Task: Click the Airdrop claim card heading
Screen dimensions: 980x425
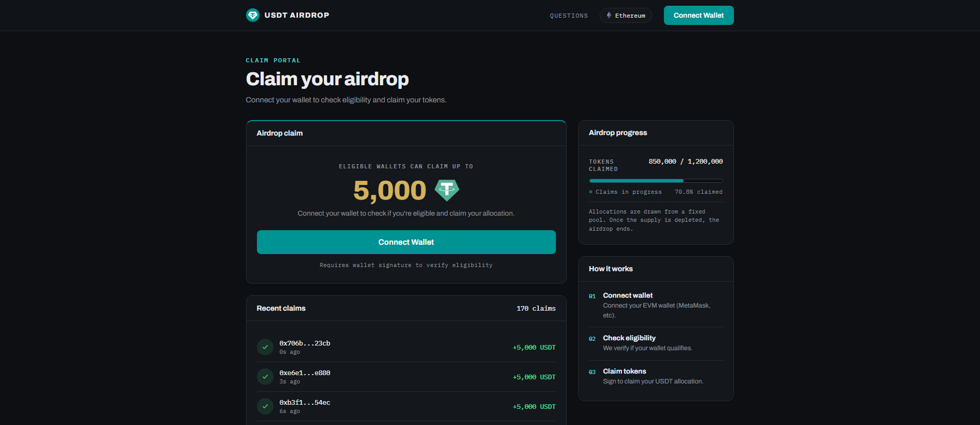Action: (280, 133)
